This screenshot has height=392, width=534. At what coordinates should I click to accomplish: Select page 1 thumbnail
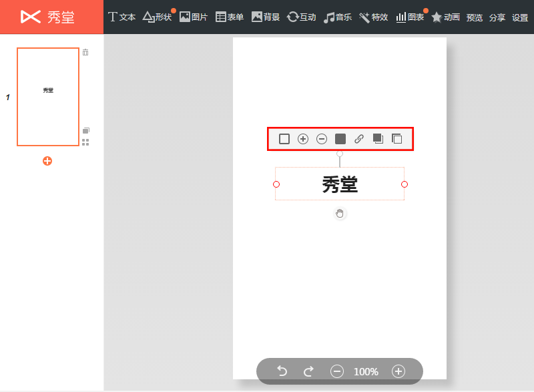48,97
